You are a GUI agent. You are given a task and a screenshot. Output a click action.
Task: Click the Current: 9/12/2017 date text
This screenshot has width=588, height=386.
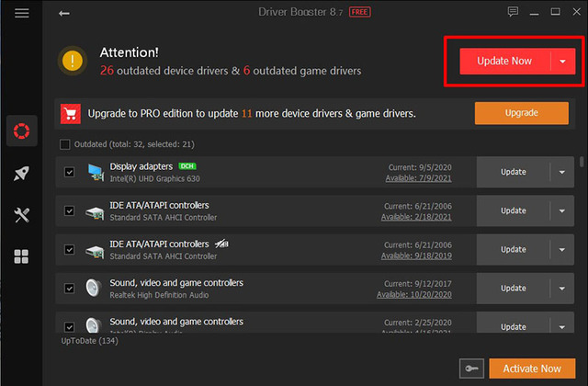tap(418, 284)
